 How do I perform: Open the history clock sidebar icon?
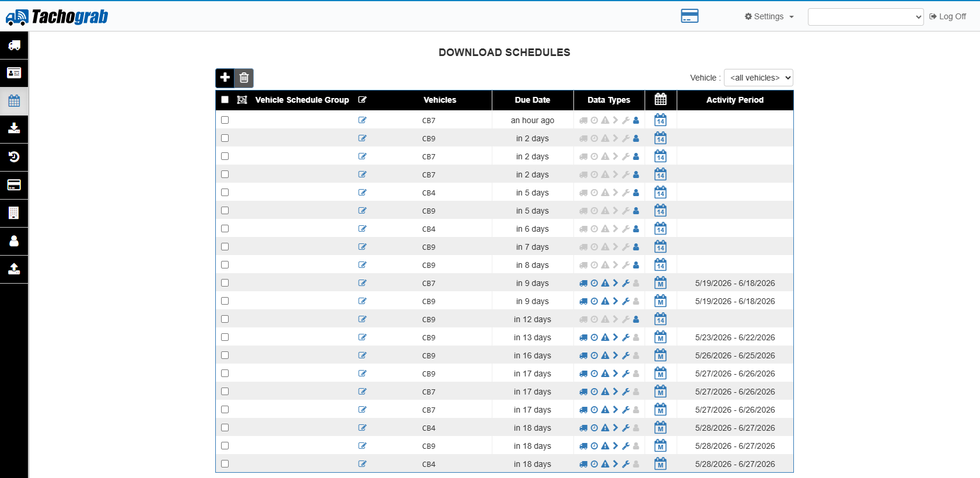[x=14, y=156]
